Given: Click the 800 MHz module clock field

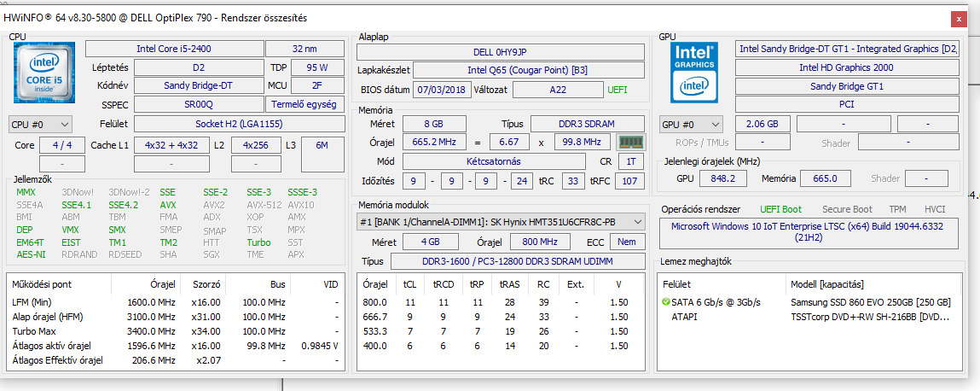Looking at the screenshot, I should [542, 242].
